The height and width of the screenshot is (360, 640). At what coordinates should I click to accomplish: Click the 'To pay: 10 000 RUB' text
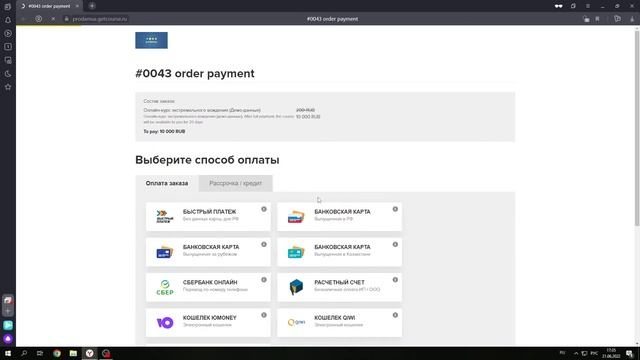point(164,131)
